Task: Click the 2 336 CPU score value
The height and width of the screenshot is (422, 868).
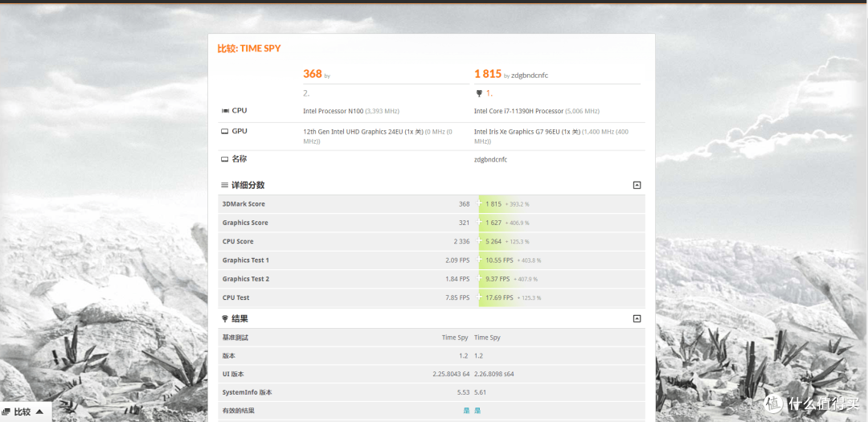Action: pyautogui.click(x=461, y=241)
